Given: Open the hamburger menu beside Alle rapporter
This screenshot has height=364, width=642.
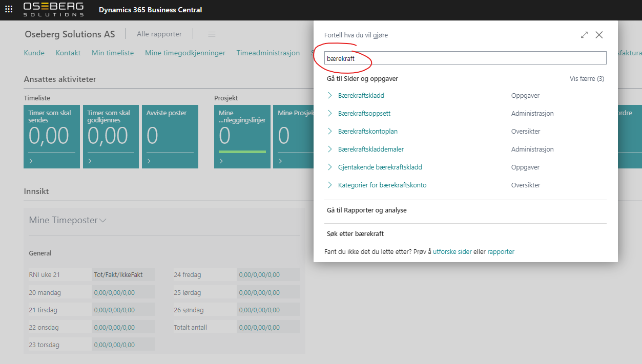Looking at the screenshot, I should click(x=212, y=34).
